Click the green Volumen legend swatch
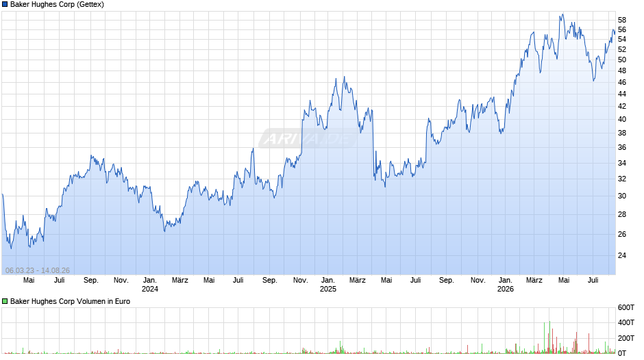Screen dimensions: 644x360 [5, 301]
